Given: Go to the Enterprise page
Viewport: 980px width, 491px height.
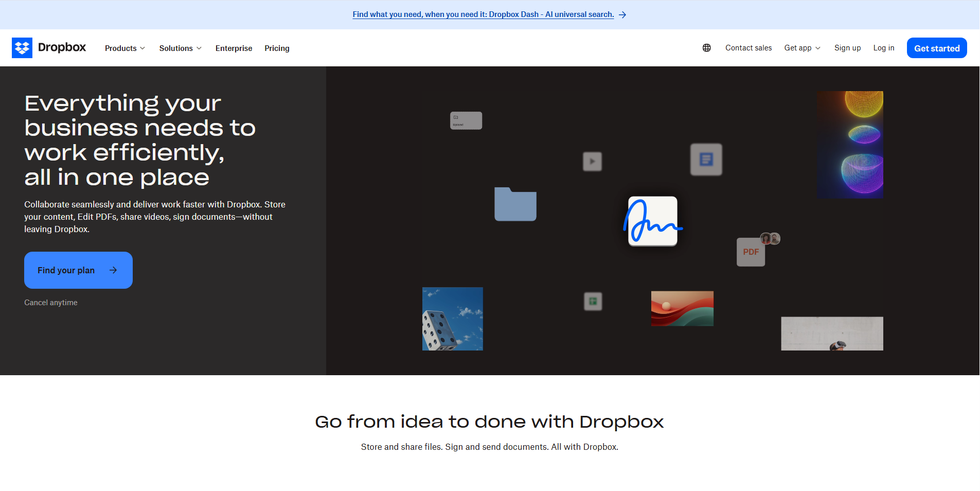Looking at the screenshot, I should [x=234, y=48].
